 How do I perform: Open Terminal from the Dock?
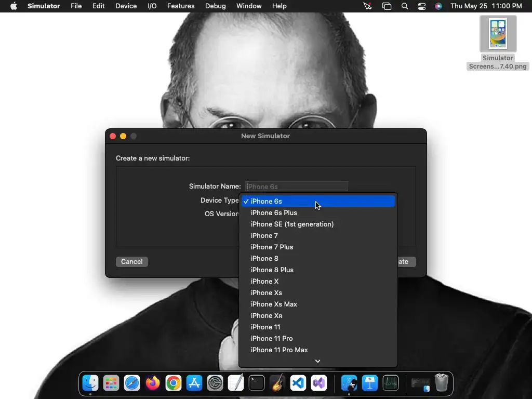point(257,383)
